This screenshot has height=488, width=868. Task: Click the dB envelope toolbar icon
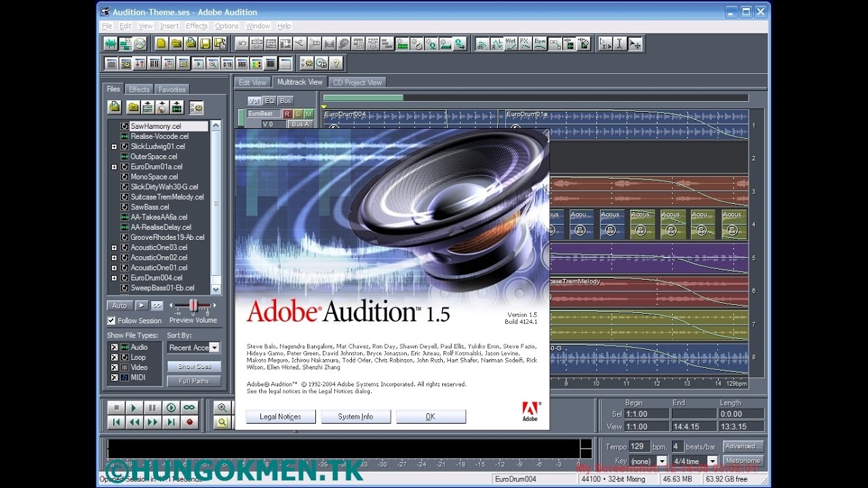tap(482, 44)
